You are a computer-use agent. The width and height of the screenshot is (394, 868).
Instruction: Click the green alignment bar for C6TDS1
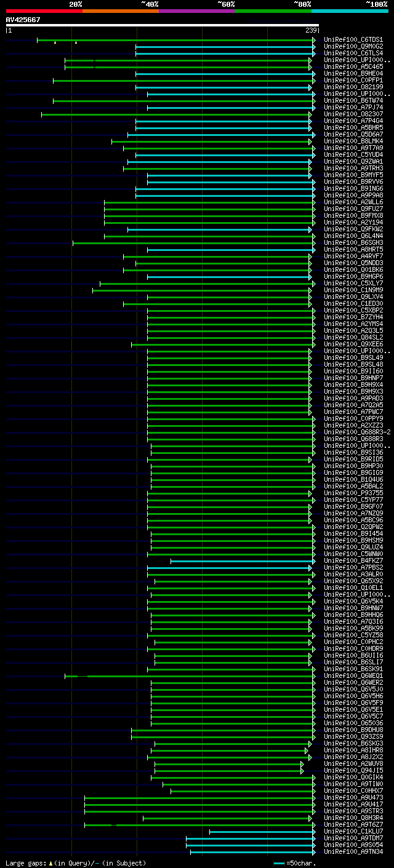(176, 39)
